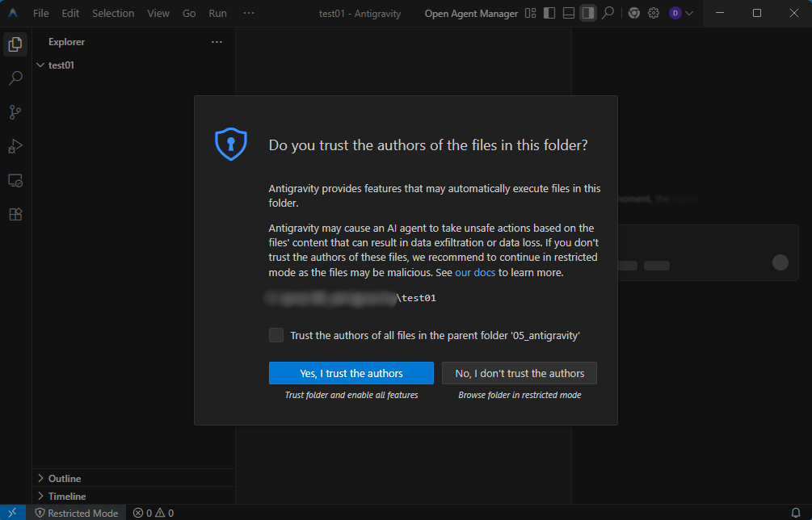The height and width of the screenshot is (520, 812).
Task: Click the round send button in agent panel
Action: (x=780, y=262)
